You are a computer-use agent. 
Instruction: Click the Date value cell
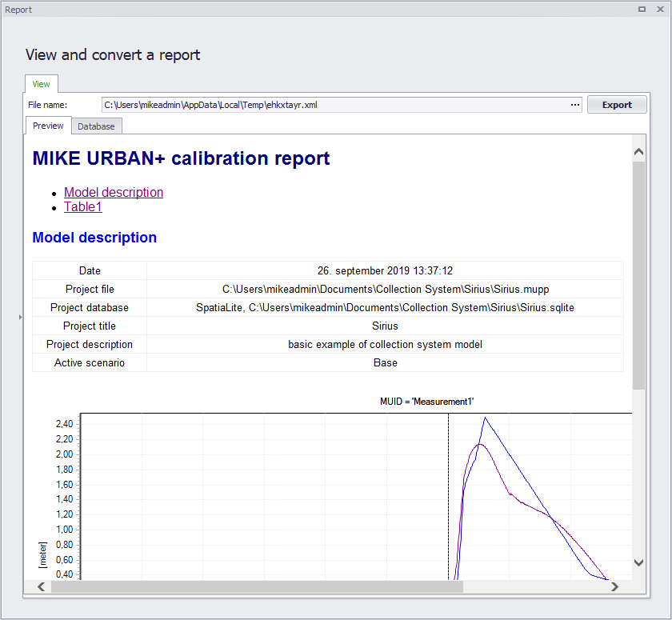pyautogui.click(x=385, y=270)
